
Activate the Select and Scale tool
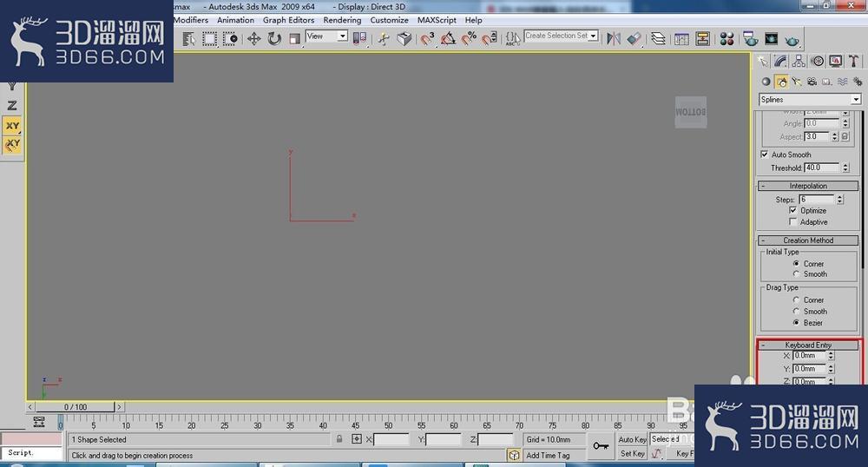point(294,39)
